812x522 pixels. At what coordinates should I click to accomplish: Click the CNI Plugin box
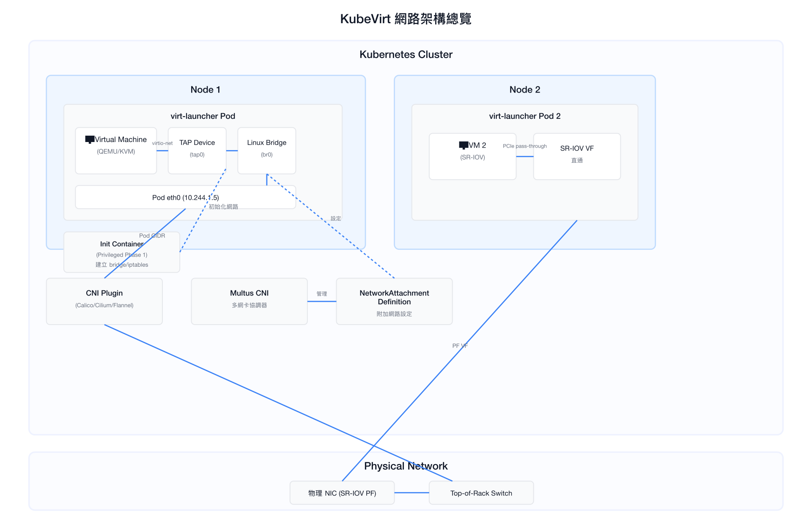(x=104, y=301)
